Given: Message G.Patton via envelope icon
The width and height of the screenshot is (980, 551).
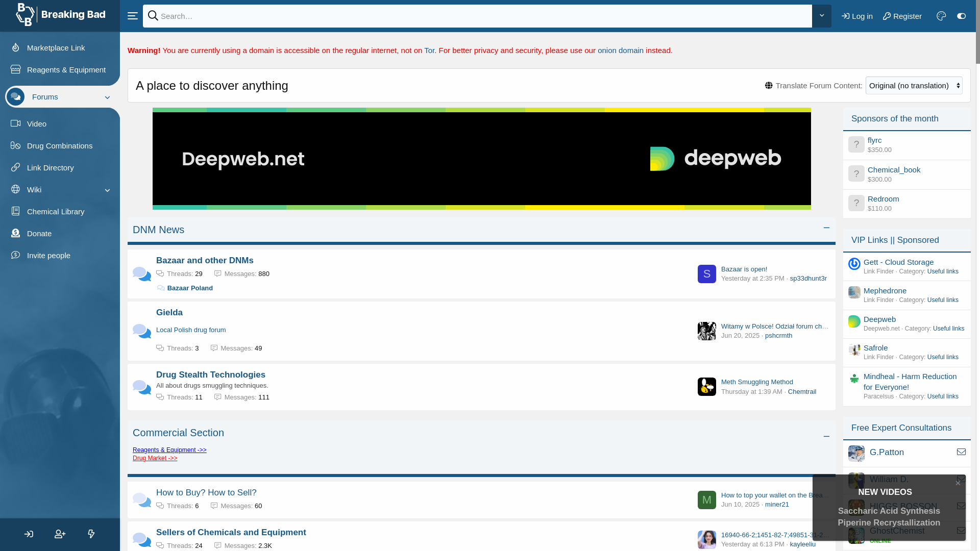Looking at the screenshot, I should 961,452.
